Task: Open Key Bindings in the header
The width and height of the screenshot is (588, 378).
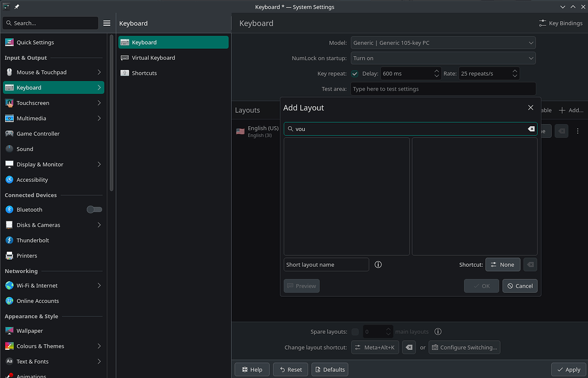Action: (560, 23)
